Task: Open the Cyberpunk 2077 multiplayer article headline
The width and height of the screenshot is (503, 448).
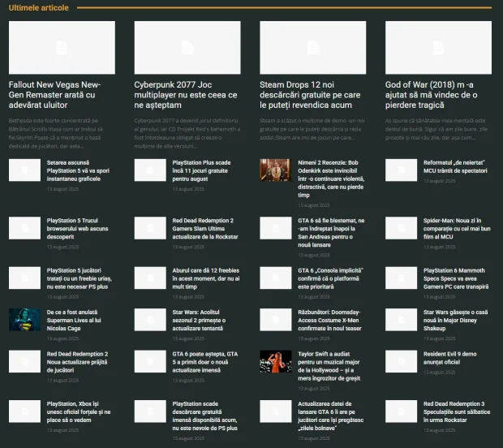Action: point(186,95)
